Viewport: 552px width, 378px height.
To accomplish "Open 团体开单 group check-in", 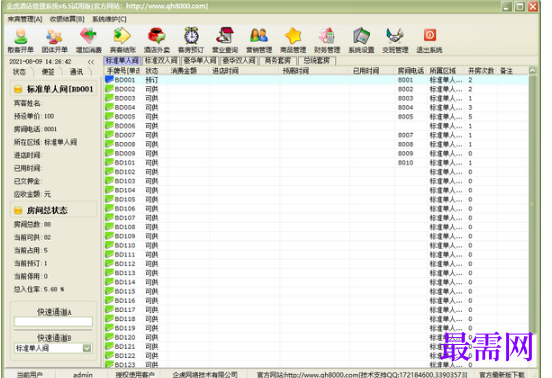I will 55,40.
